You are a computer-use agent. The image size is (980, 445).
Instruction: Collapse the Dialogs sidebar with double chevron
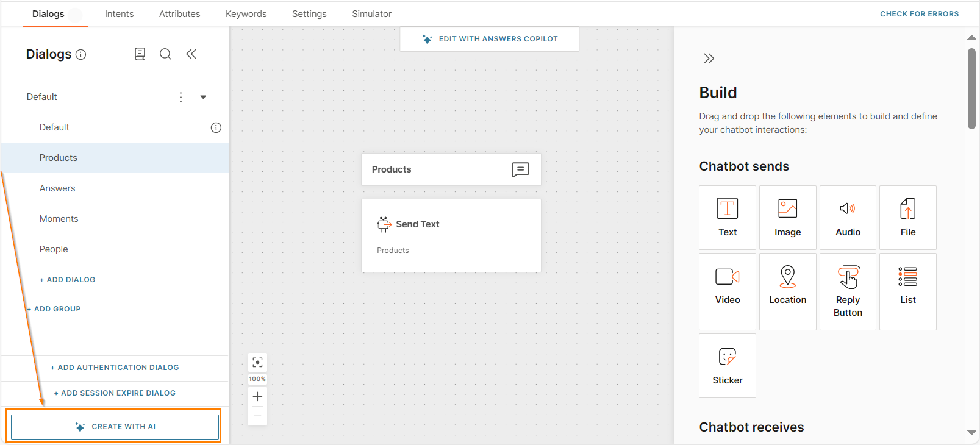(x=191, y=54)
